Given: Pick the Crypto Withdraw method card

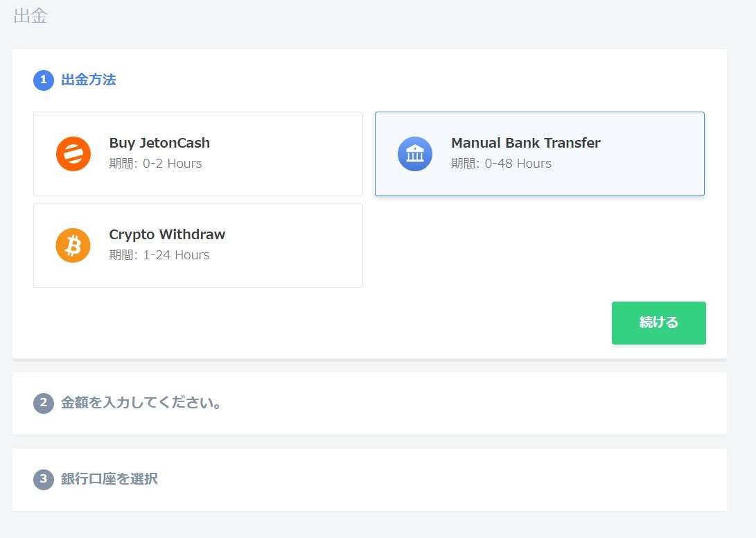Looking at the screenshot, I should pyautogui.click(x=198, y=245).
